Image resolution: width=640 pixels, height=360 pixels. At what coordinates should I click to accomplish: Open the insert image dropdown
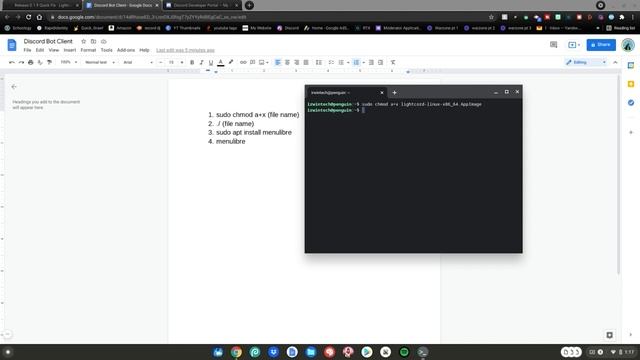click(264, 62)
